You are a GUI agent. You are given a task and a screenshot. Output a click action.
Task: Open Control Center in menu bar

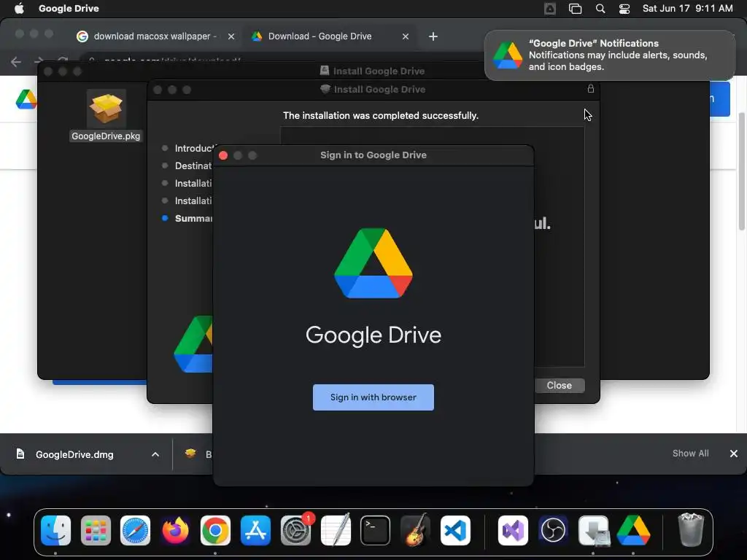click(624, 9)
